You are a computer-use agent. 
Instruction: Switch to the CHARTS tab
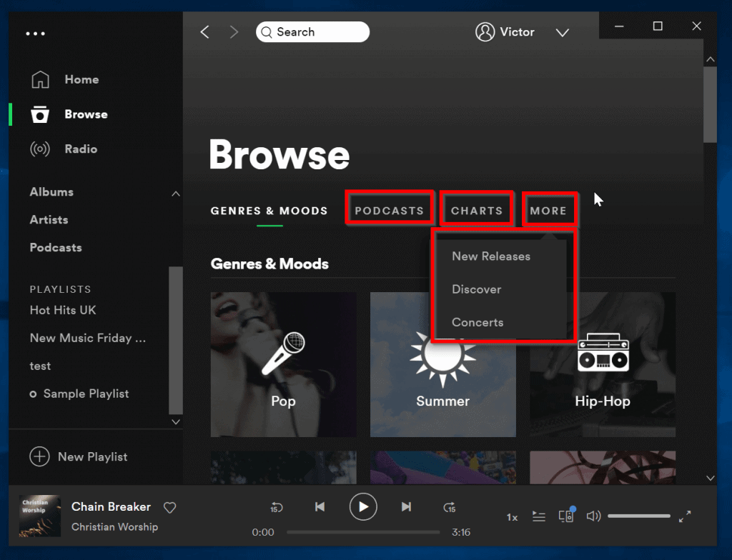pyautogui.click(x=476, y=210)
